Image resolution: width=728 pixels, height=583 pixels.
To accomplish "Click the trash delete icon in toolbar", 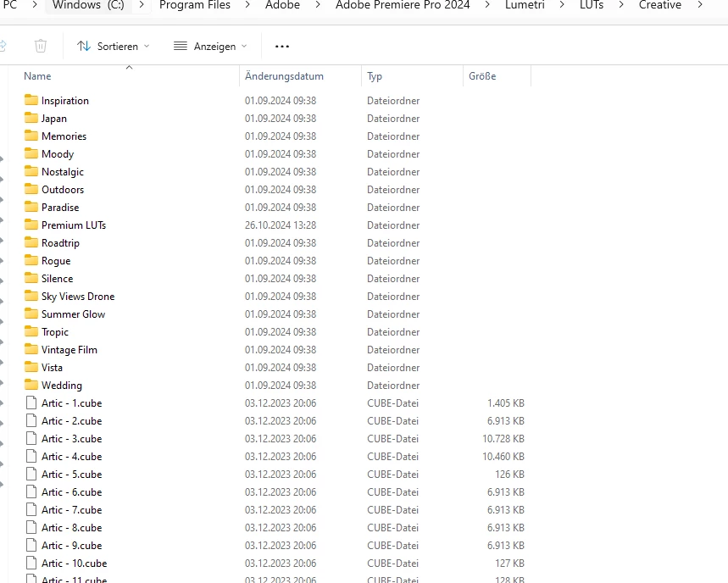I will coord(41,46).
